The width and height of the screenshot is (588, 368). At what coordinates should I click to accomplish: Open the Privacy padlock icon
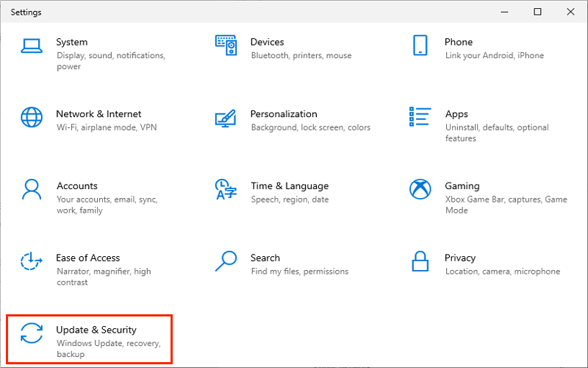(x=420, y=261)
